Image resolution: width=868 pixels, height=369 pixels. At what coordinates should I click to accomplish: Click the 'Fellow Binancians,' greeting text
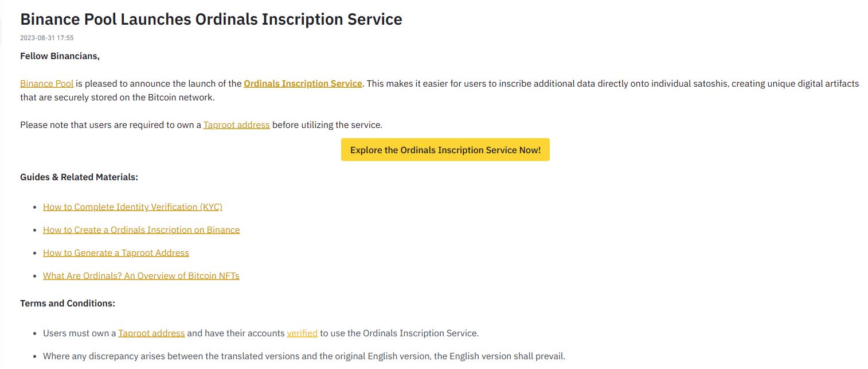[x=60, y=56]
